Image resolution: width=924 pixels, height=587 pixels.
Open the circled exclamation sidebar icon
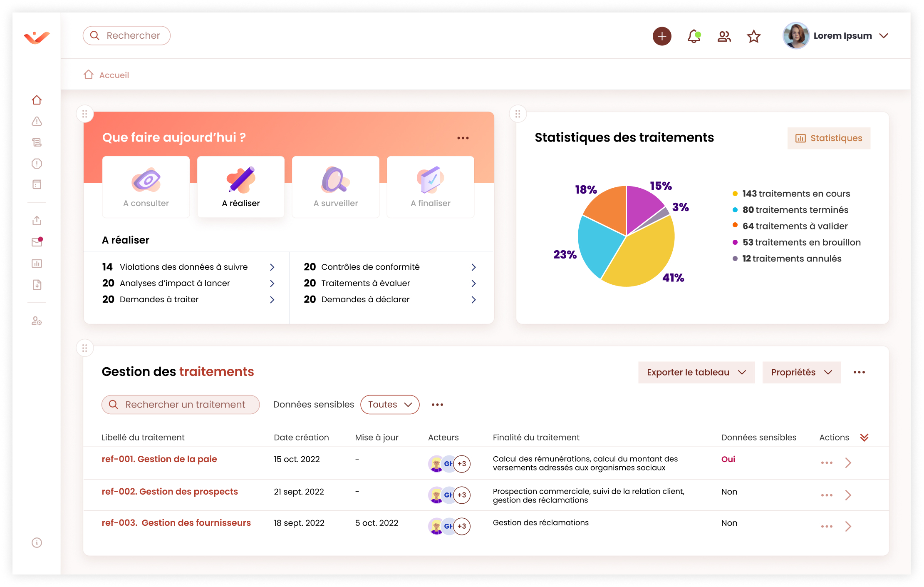(x=37, y=164)
